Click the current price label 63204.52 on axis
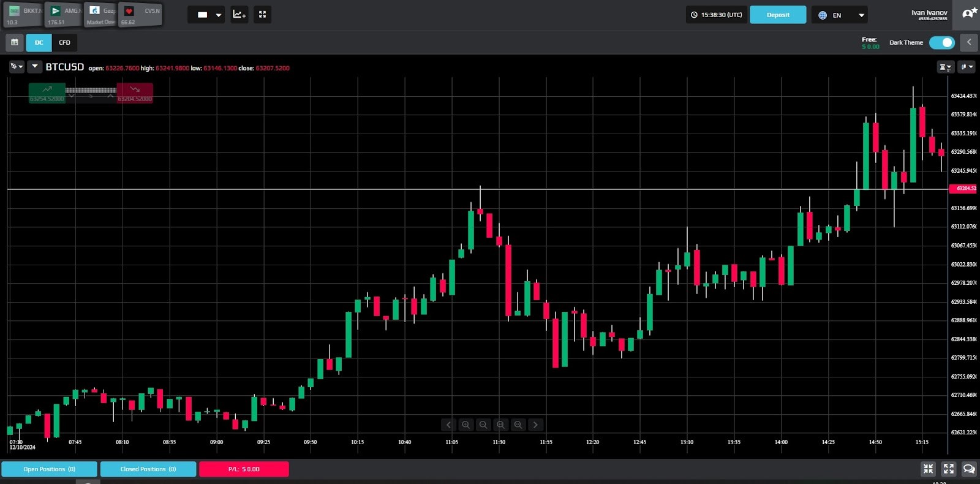This screenshot has height=484, width=980. [x=963, y=189]
